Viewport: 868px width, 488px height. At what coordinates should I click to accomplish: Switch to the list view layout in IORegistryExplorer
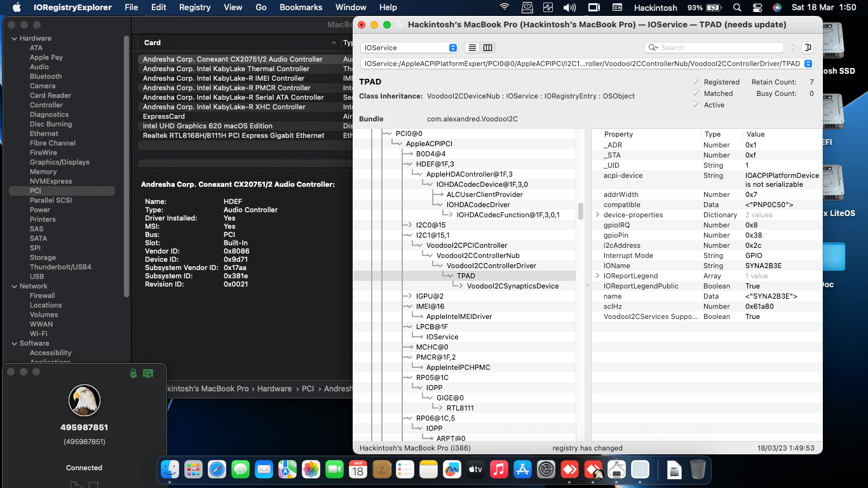[x=472, y=48]
